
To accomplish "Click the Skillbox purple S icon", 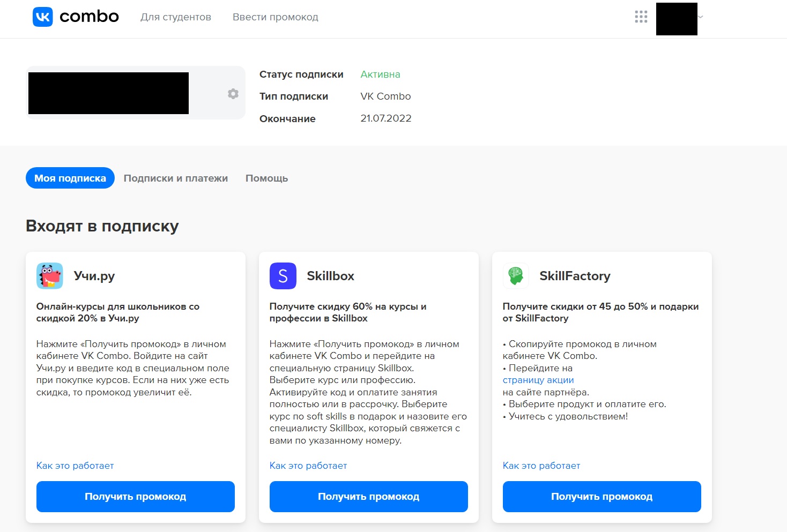I will [283, 276].
